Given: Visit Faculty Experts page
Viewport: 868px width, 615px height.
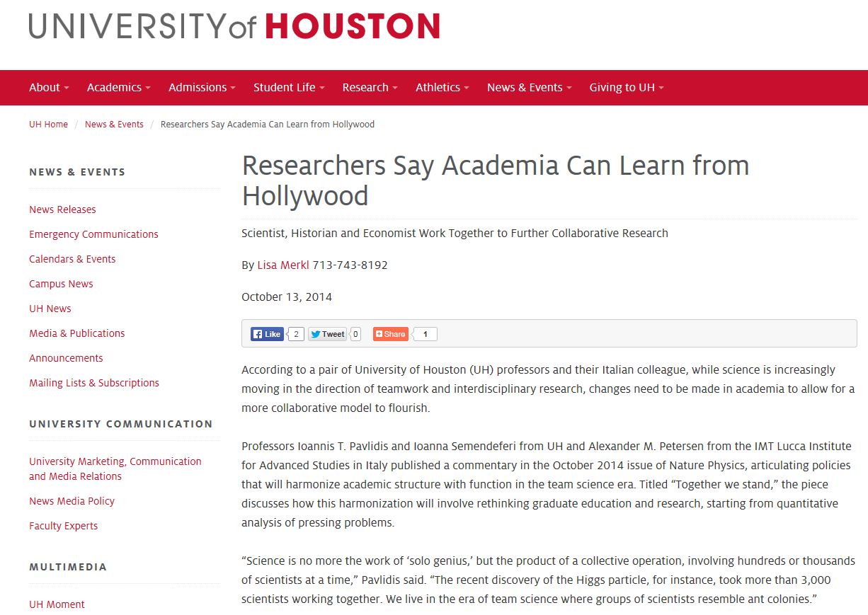Looking at the screenshot, I should click(63, 526).
